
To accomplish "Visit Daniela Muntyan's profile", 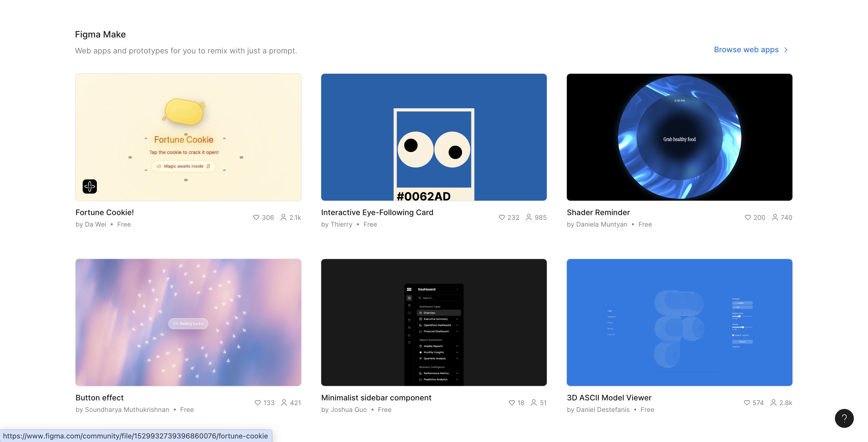I will tap(601, 224).
